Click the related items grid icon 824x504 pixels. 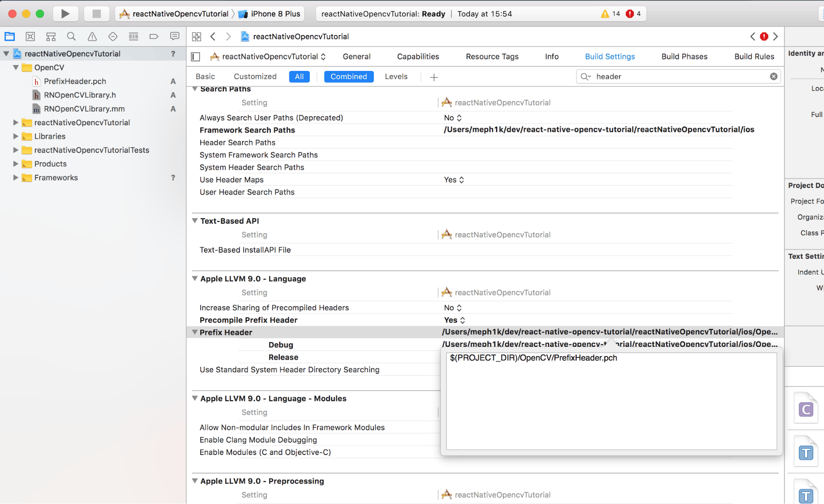click(x=196, y=37)
